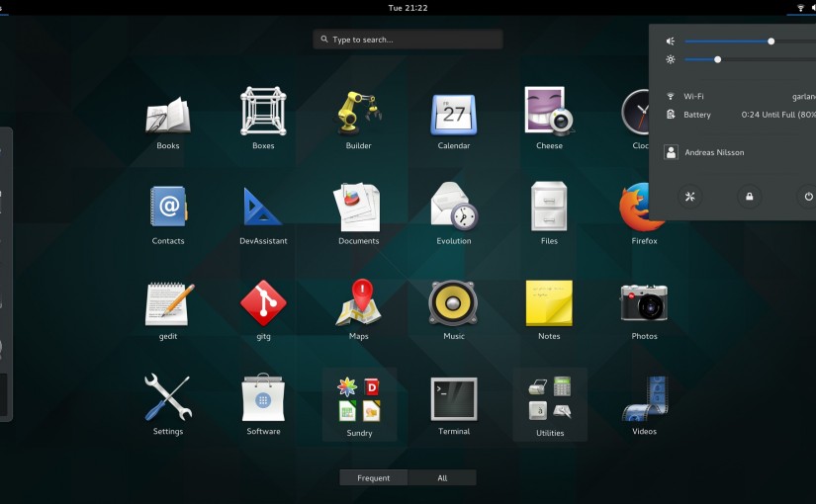Switch to the All apps view
816x504 pixels.
(x=442, y=477)
